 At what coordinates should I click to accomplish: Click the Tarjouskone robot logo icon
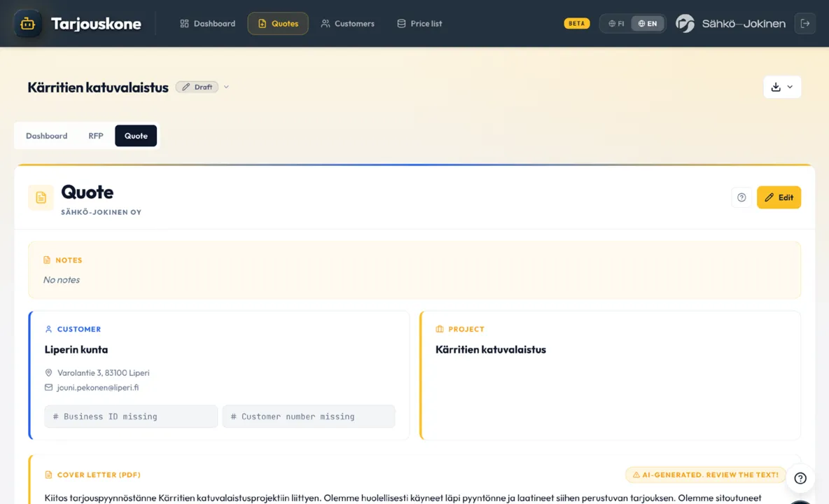coord(27,24)
